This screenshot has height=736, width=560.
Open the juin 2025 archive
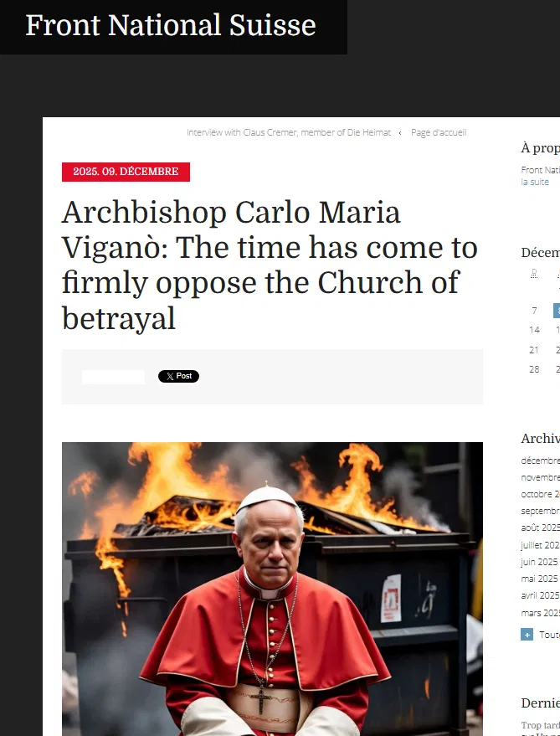[x=539, y=562]
